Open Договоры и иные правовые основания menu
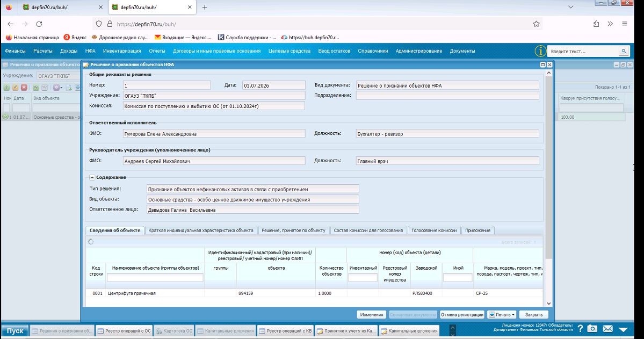The width and height of the screenshot is (644, 339). 217,51
